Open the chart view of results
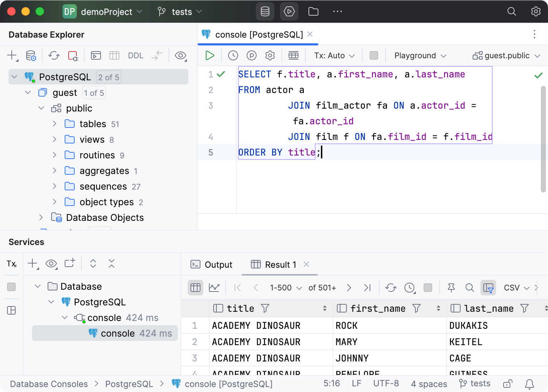The image size is (548, 392). pos(214,288)
